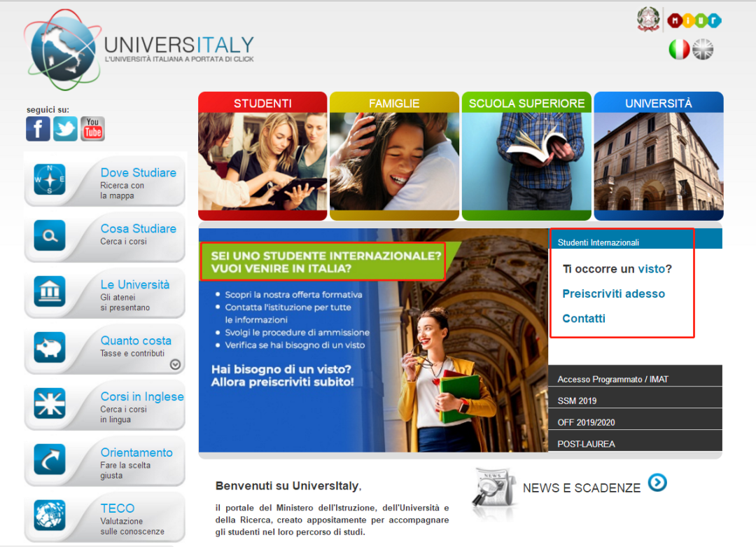Screen dimensions: 756x547
Task: Click the 'NEWS E SCADENZE' heading
Action: [582, 488]
